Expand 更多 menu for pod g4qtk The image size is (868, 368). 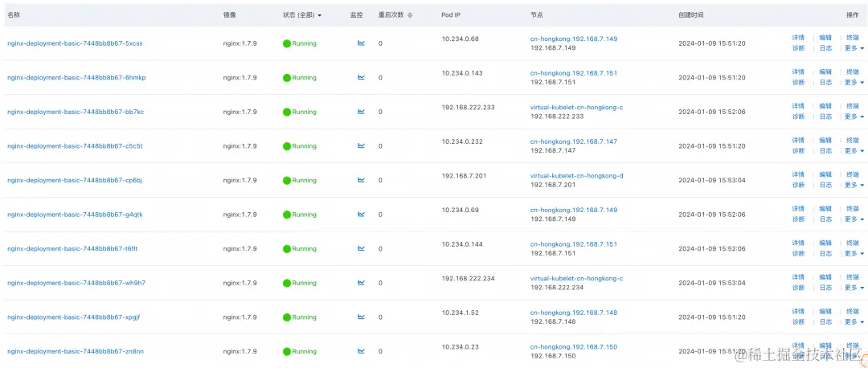click(x=854, y=219)
